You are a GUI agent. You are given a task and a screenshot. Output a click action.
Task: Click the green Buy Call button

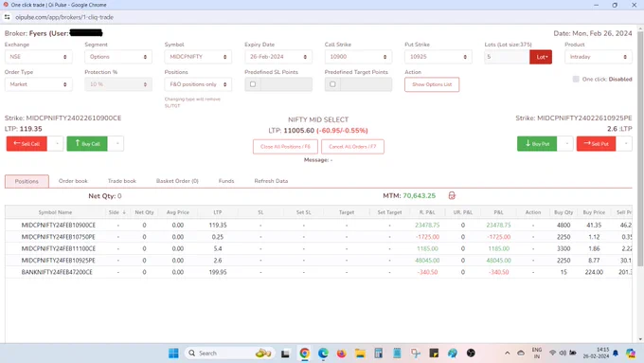(x=87, y=143)
